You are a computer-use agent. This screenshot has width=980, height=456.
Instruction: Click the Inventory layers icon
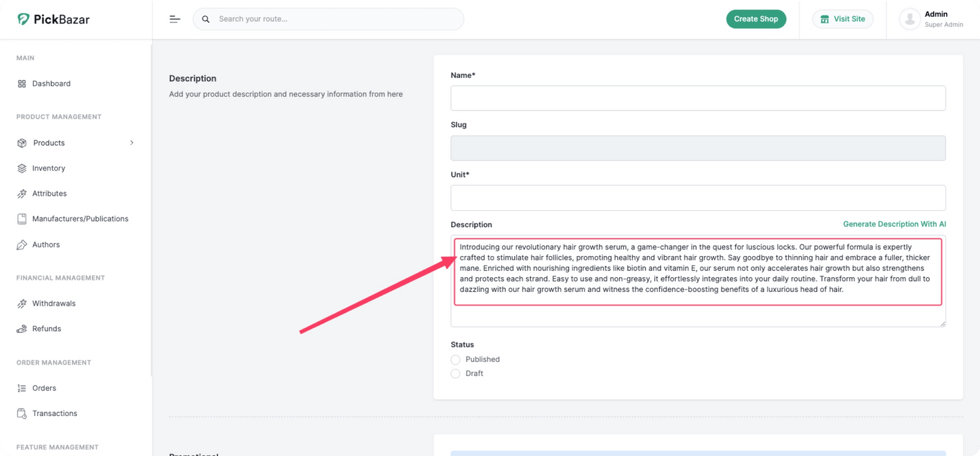point(22,168)
